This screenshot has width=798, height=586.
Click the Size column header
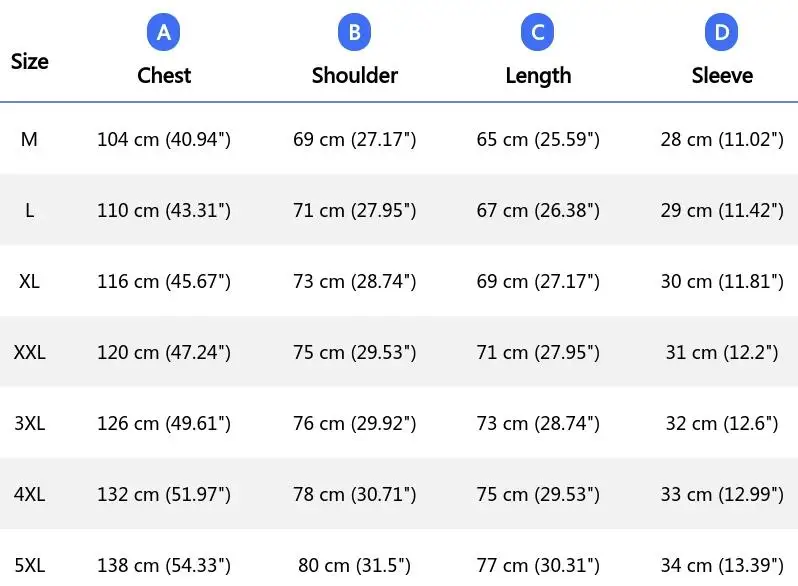point(30,62)
